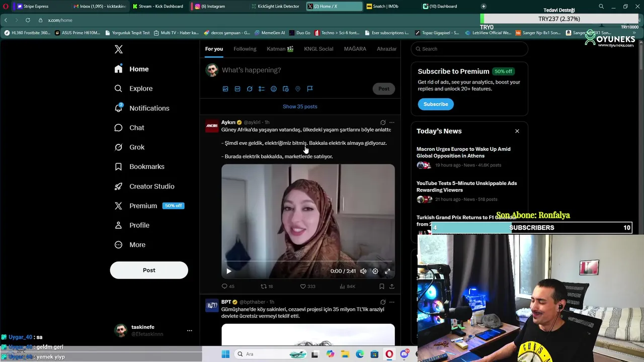Click the grey Post button in composer
Screen dimensions: 644x362
click(384, 88)
